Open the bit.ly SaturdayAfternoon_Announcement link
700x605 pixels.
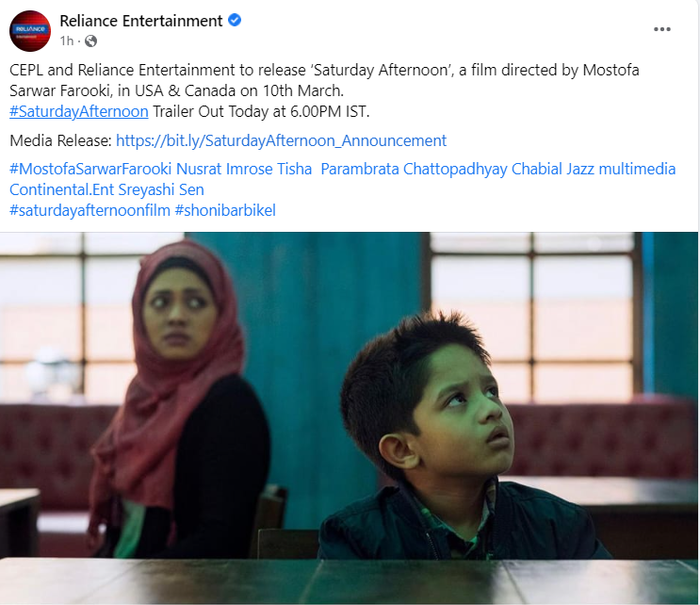tap(282, 140)
